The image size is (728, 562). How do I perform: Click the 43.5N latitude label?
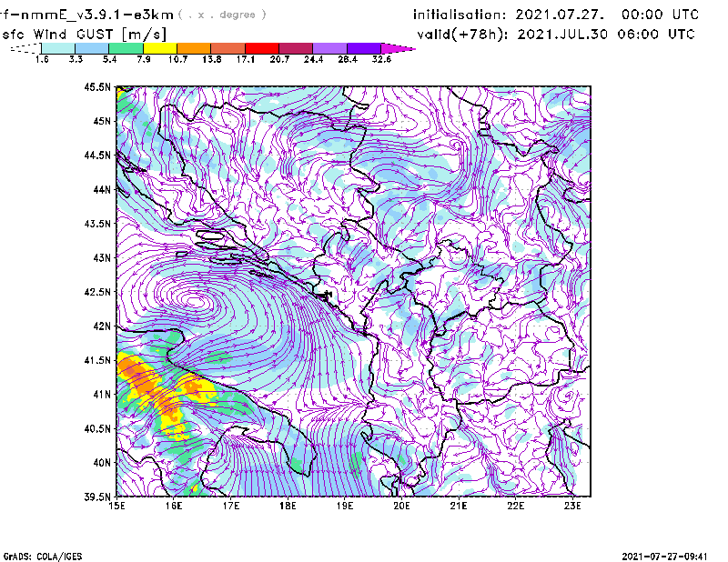coord(98,224)
